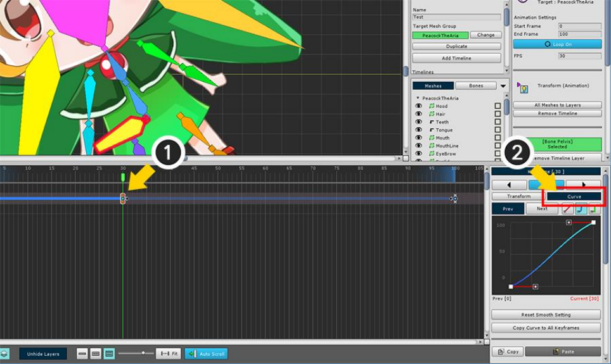Select the stepped curve type icon
Image resolution: width=611 pixels, height=364 pixels.
(593, 209)
